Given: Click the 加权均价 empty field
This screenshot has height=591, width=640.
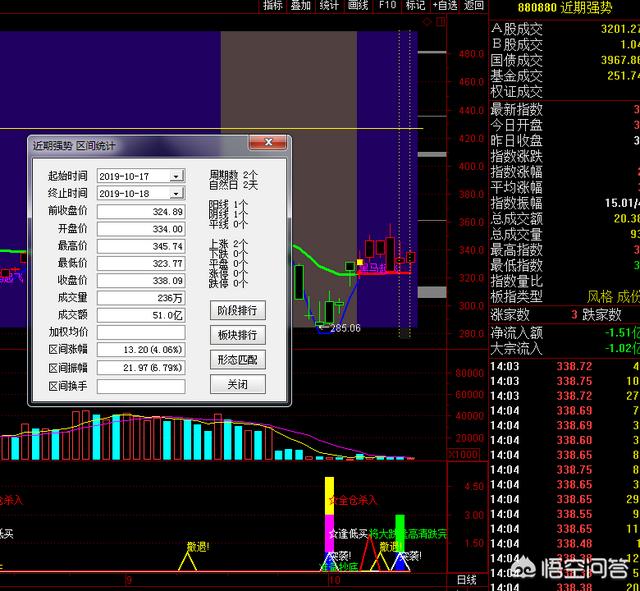Looking at the screenshot, I should (141, 333).
